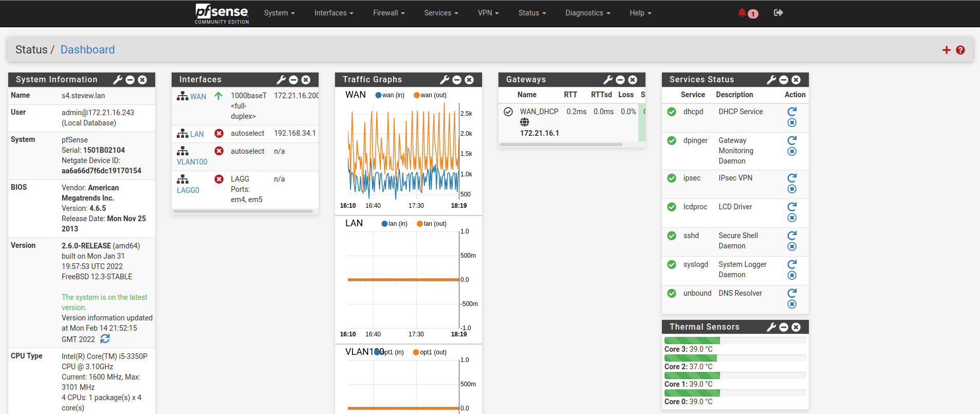Open the Services menu

click(x=441, y=13)
